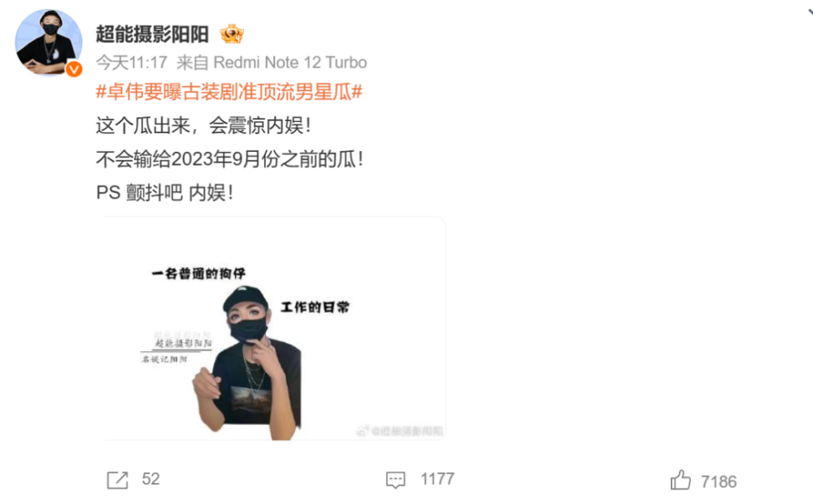Click the like count 7186
The width and height of the screenshot is (813, 504).
coord(719,482)
